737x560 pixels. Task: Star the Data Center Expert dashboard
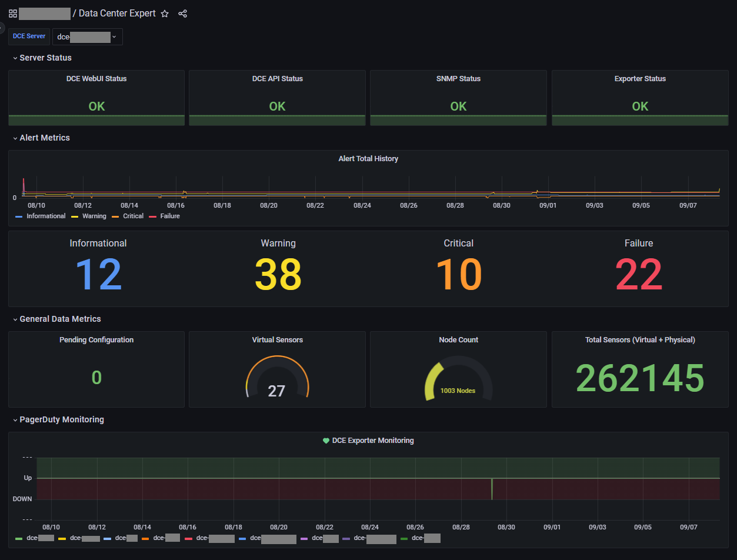[165, 14]
